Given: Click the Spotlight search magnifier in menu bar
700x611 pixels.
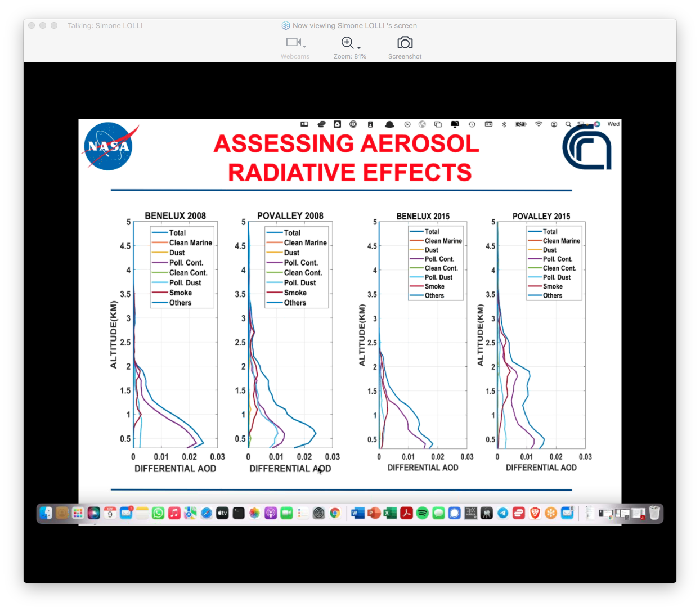Looking at the screenshot, I should click(x=568, y=124).
